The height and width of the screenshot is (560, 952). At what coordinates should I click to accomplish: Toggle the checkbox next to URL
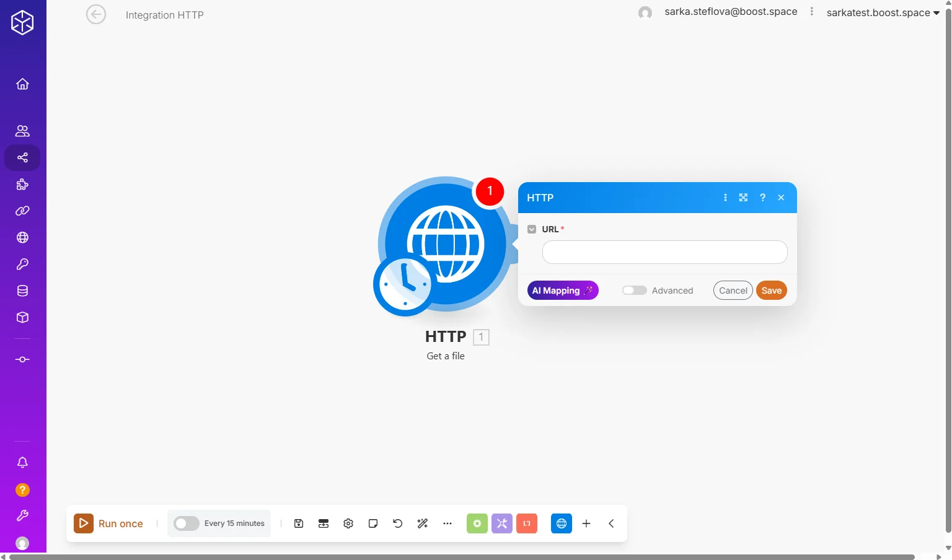(532, 229)
